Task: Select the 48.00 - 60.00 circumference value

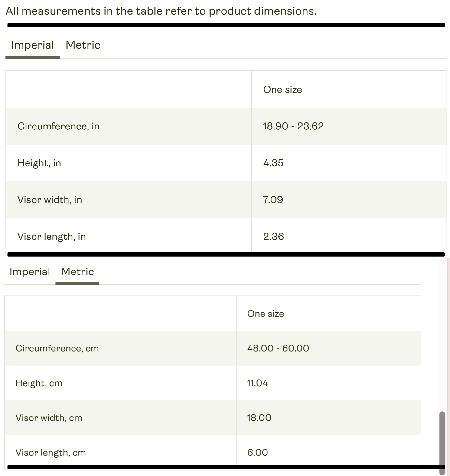Action: [278, 348]
